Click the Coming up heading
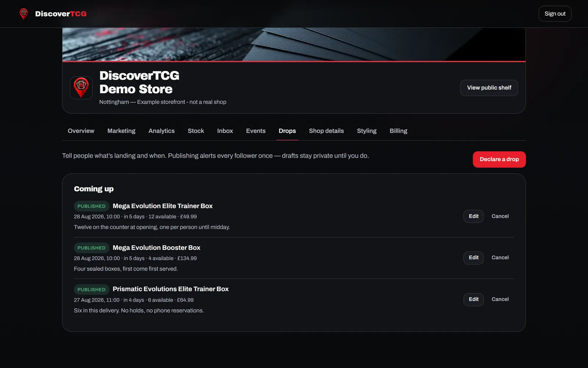 click(94, 189)
